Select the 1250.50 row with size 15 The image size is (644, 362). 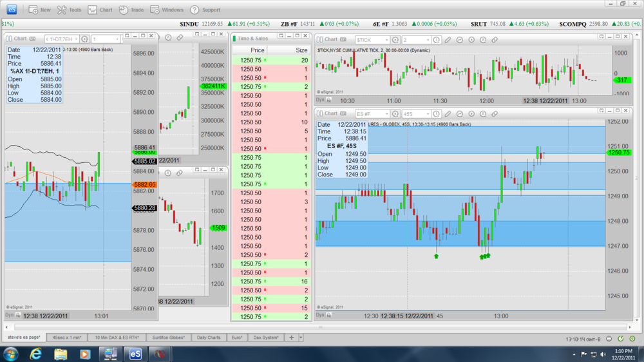click(x=271, y=308)
